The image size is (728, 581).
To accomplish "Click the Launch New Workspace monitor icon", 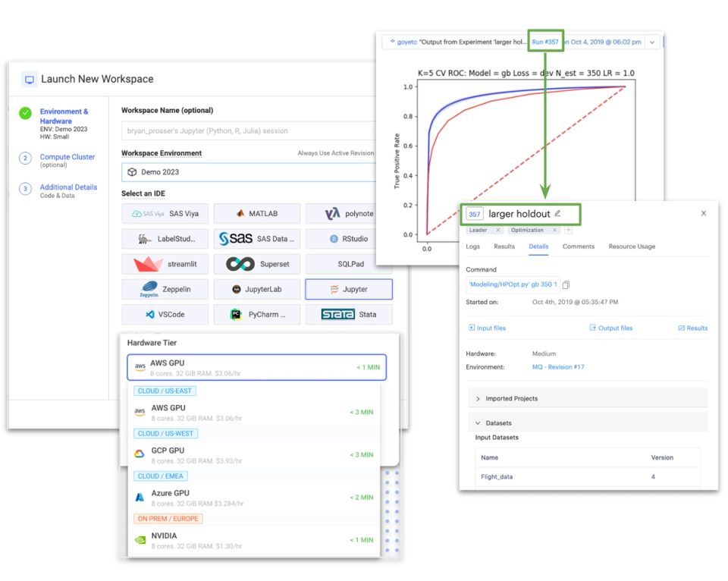I will [x=30, y=80].
